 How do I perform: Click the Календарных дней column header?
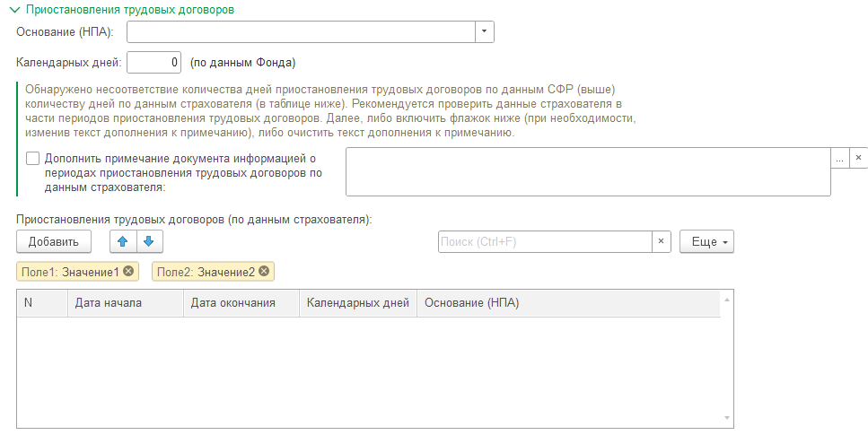pyautogui.click(x=357, y=303)
